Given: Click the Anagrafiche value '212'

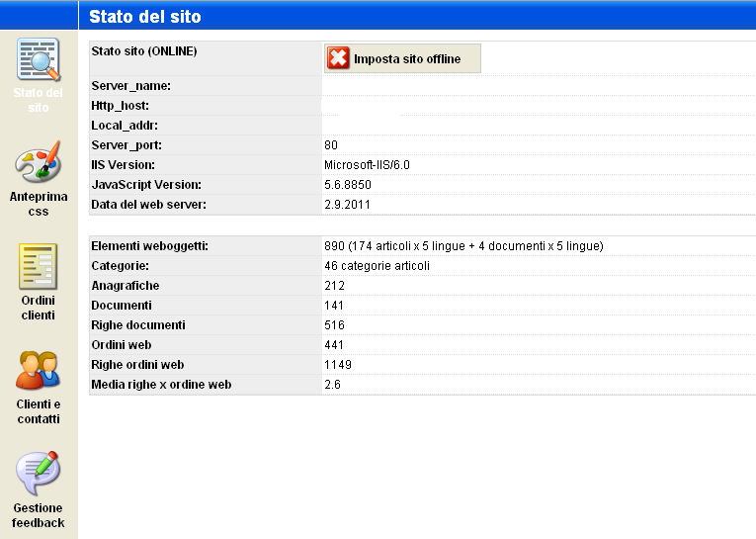Looking at the screenshot, I should coord(335,286).
